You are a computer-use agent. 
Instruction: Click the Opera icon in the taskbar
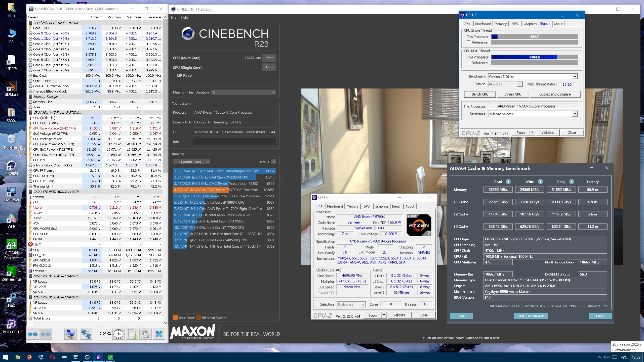52,357
